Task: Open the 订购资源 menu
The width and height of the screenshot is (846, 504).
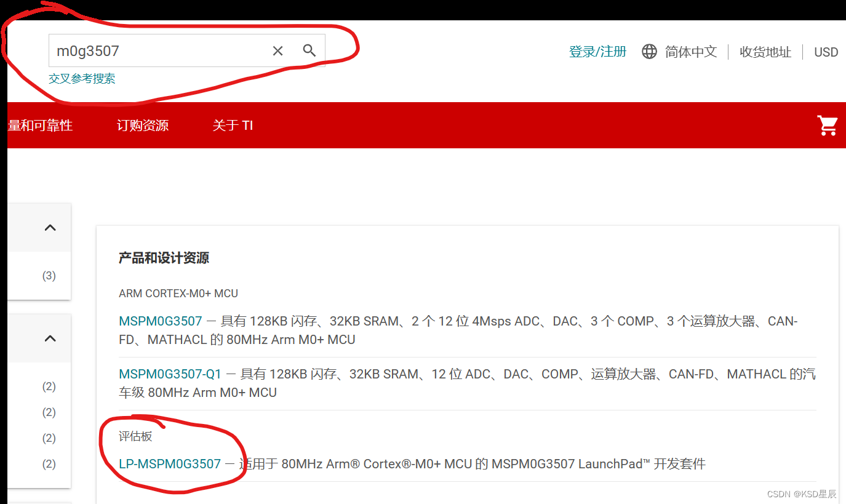Action: click(142, 125)
